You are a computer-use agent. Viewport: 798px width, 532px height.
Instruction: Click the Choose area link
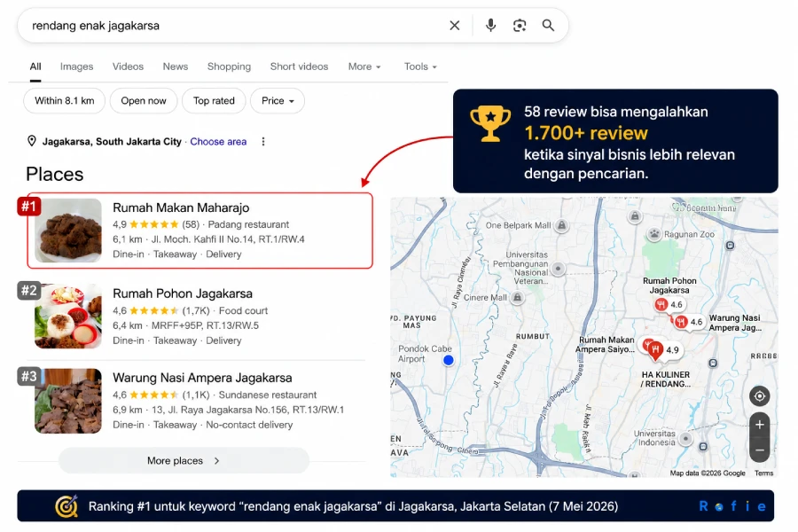218,142
